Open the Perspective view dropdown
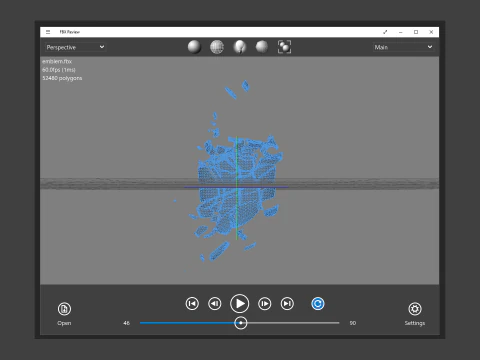Viewport: 480px width, 360px height. coord(75,47)
